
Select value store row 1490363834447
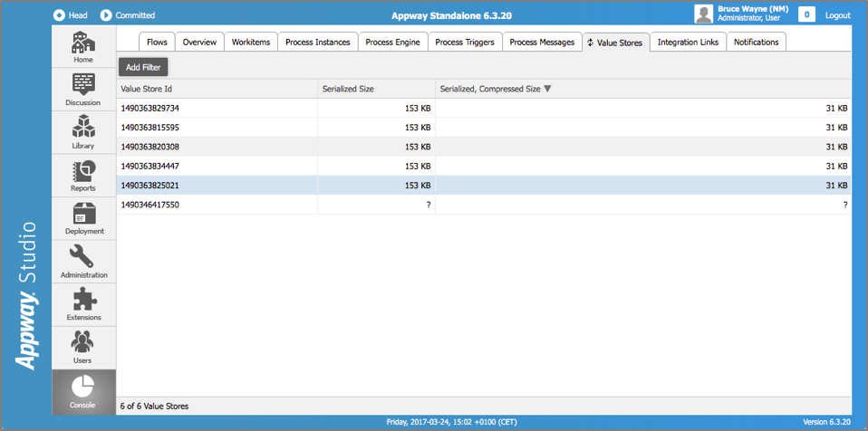[x=484, y=166]
